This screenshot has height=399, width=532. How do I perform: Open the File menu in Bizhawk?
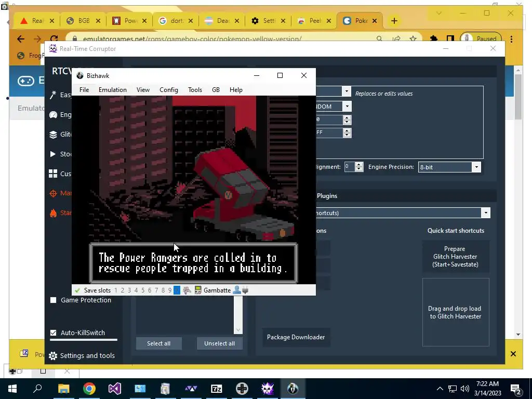tap(84, 90)
